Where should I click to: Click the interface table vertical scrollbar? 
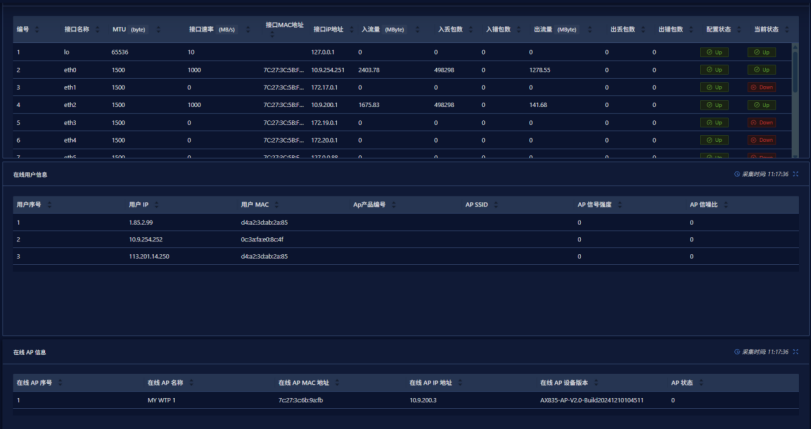[x=796, y=80]
